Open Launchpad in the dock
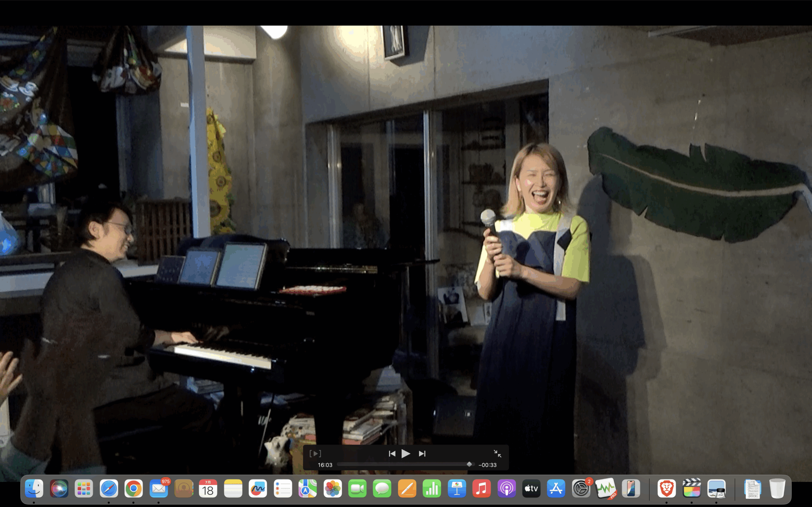Viewport: 812px width, 507px height. click(84, 489)
